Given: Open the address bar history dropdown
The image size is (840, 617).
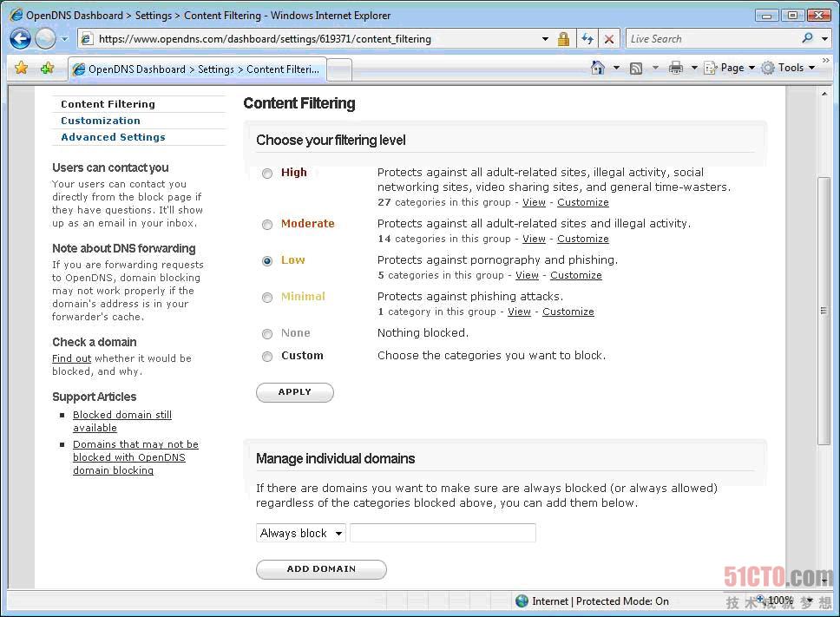Looking at the screenshot, I should click(545, 38).
